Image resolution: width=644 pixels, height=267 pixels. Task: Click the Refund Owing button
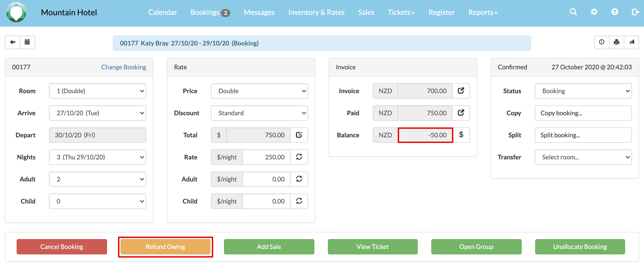[x=165, y=247]
